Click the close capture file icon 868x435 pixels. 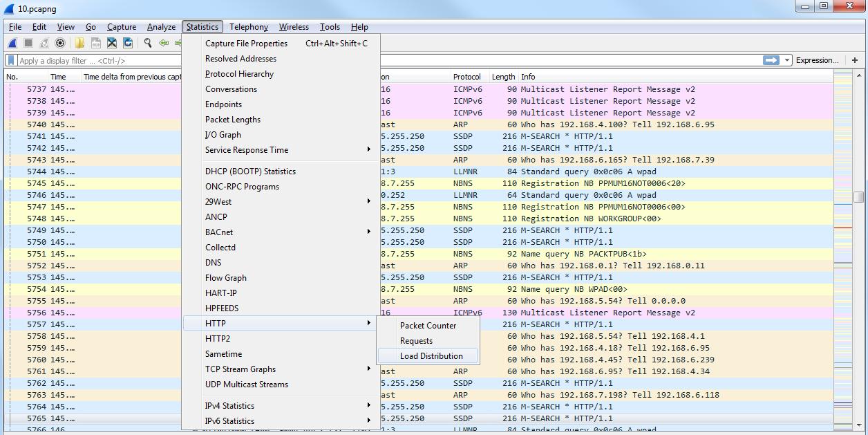point(112,43)
